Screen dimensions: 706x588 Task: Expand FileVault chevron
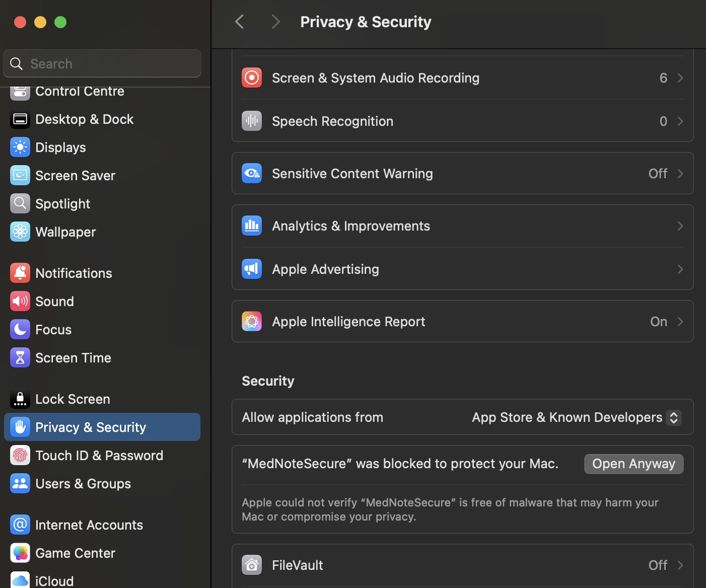pos(680,565)
